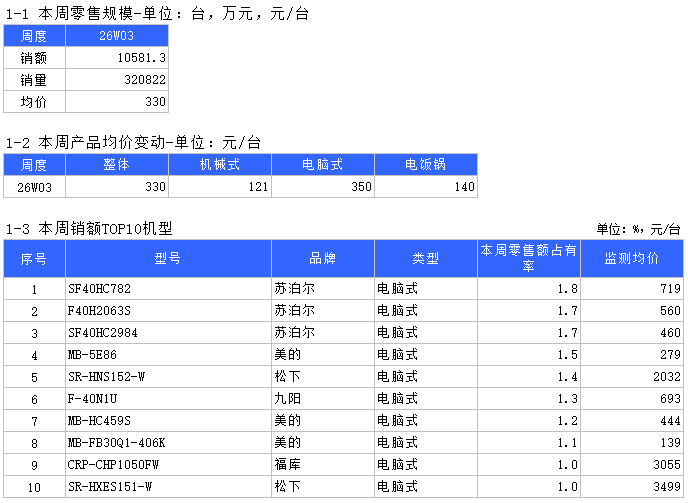Viewport: 688px width, 503px height.
Task: Select model cell SR-HNS152-W
Action: (168, 377)
